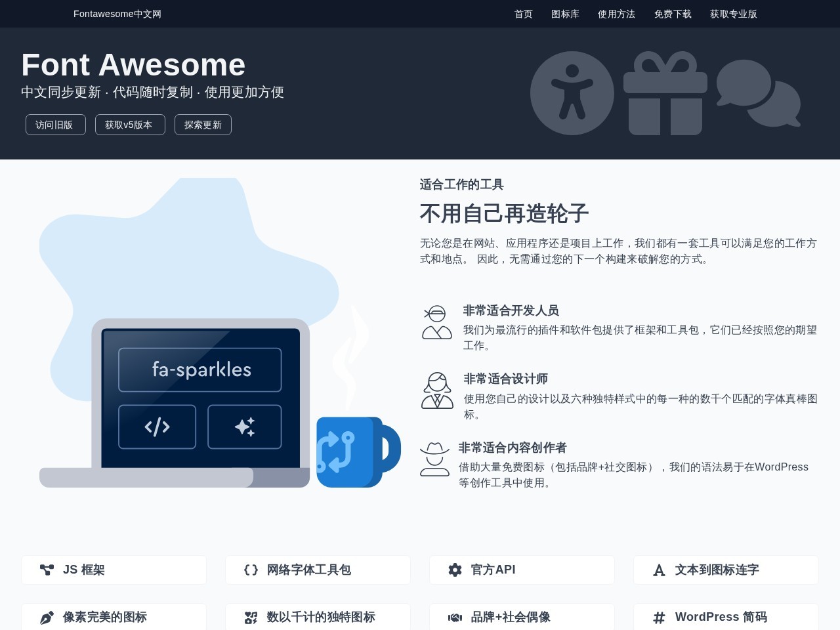Click the ninja developer icon
The image size is (840, 630).
(437, 322)
